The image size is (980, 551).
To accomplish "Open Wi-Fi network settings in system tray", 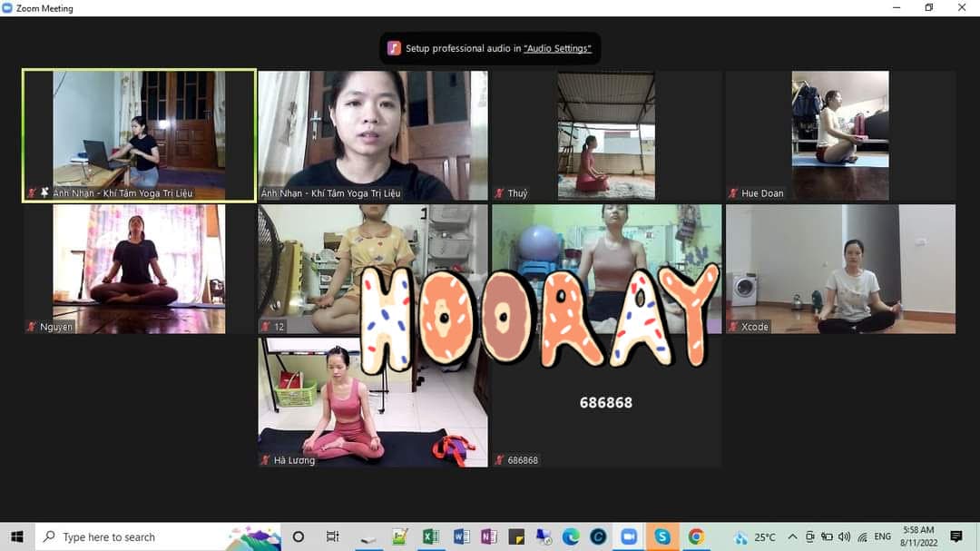I will pos(863,536).
